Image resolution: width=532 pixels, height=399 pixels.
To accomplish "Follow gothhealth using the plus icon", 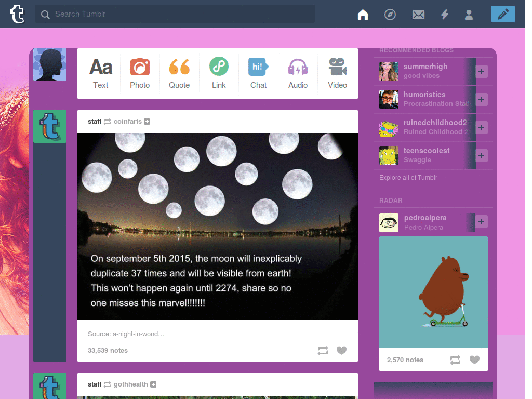I will click(153, 384).
